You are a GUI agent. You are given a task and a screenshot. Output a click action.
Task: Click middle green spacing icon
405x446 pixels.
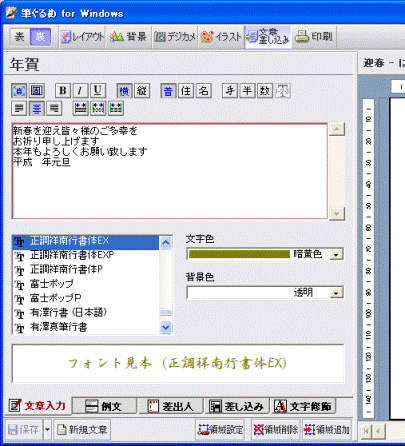(x=98, y=108)
